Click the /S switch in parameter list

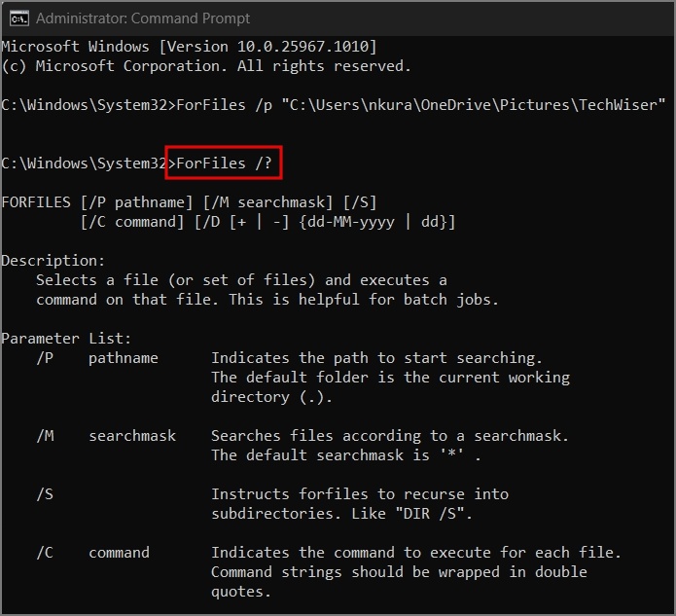tap(45, 494)
